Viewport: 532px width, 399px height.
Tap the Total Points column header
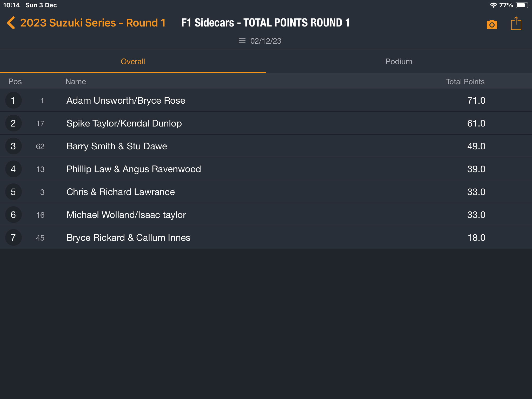[x=465, y=82]
